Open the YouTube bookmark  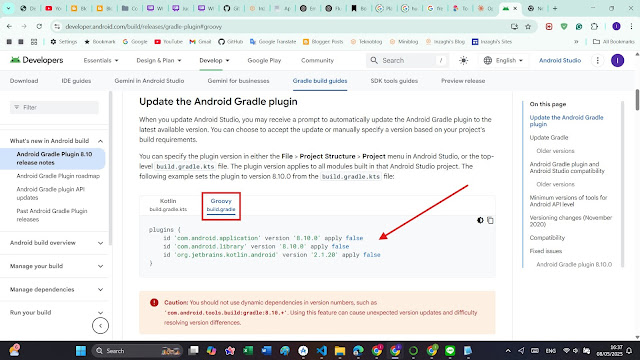tap(168, 42)
